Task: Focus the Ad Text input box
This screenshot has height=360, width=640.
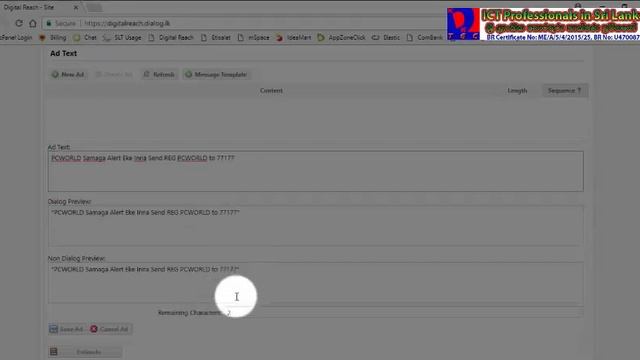Action: [x=316, y=171]
